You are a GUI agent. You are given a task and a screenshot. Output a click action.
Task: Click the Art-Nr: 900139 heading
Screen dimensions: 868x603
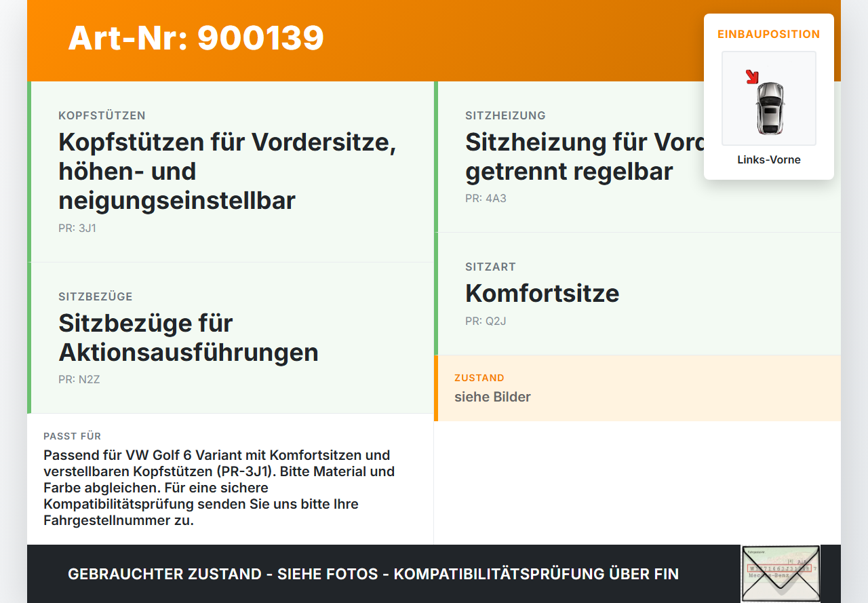click(x=196, y=38)
